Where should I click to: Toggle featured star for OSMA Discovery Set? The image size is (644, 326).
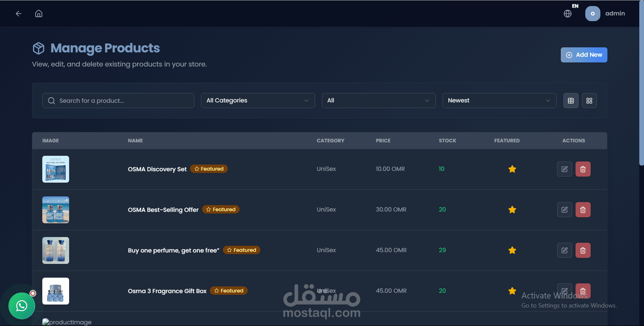(x=512, y=169)
